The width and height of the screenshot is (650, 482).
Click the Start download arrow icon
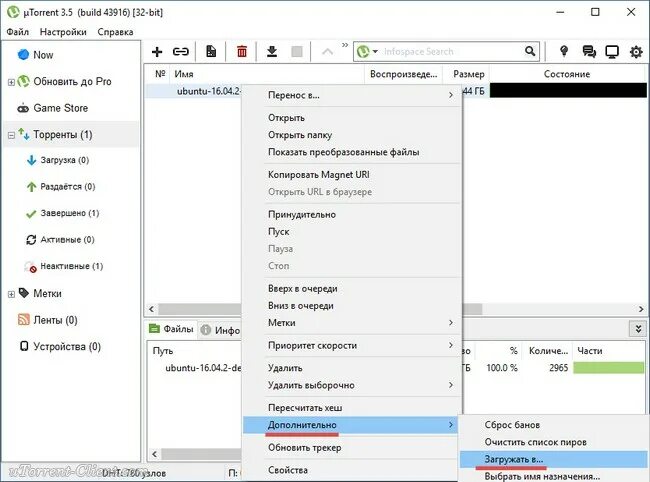click(272, 51)
